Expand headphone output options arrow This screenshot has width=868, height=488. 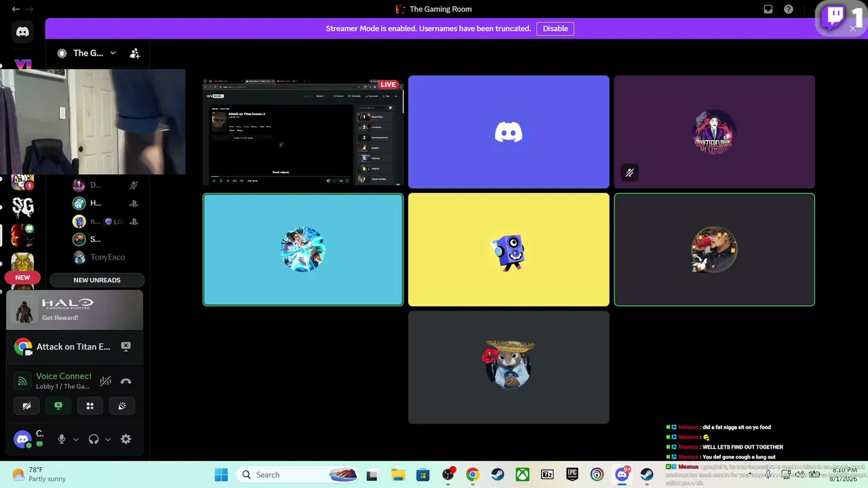[108, 439]
